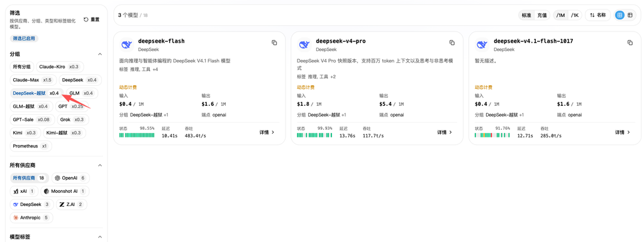Click deepseek-flash status uptime bar
This screenshot has width=644, height=242.
[x=136, y=135]
